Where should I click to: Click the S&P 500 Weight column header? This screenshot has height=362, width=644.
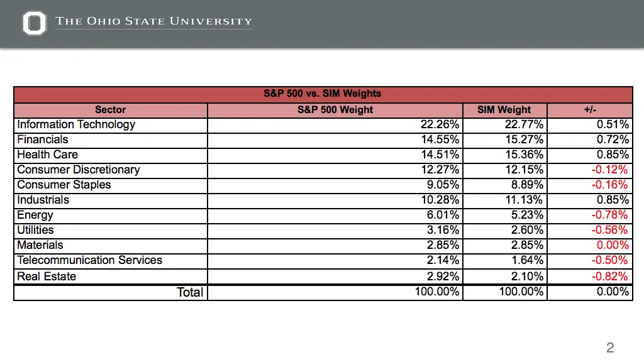335,110
